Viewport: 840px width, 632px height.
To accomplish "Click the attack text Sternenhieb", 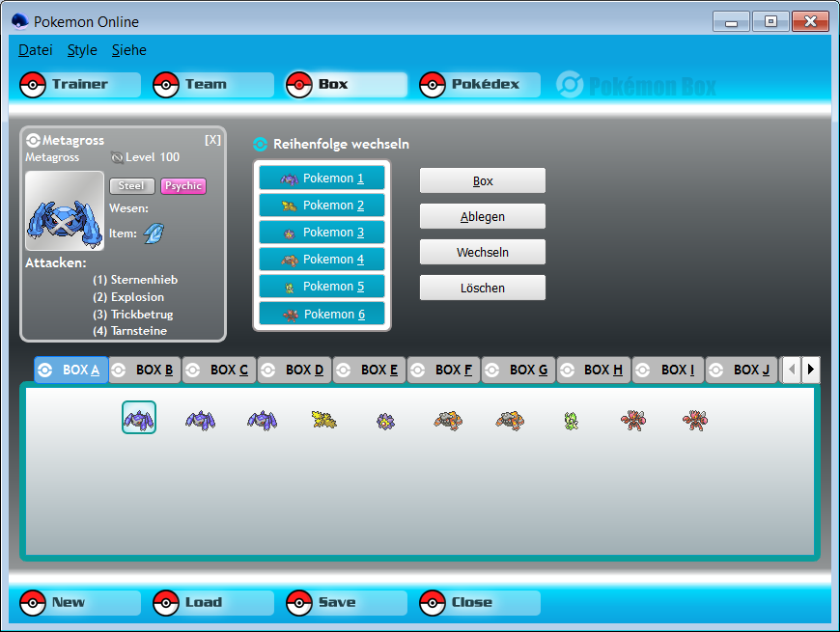I will 144,280.
